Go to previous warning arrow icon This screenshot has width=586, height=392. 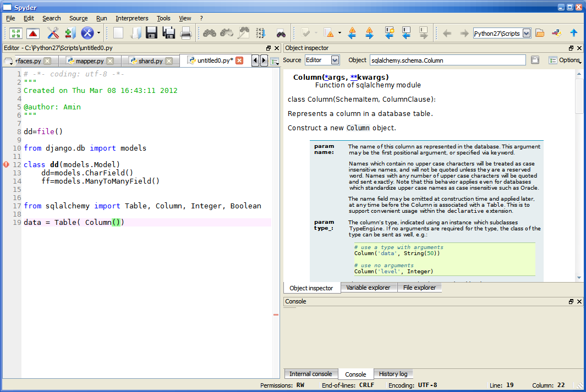pyautogui.click(x=352, y=33)
